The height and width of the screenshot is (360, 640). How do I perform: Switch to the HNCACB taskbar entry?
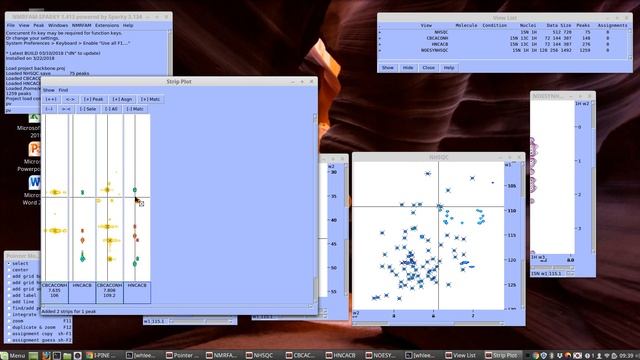point(343,356)
